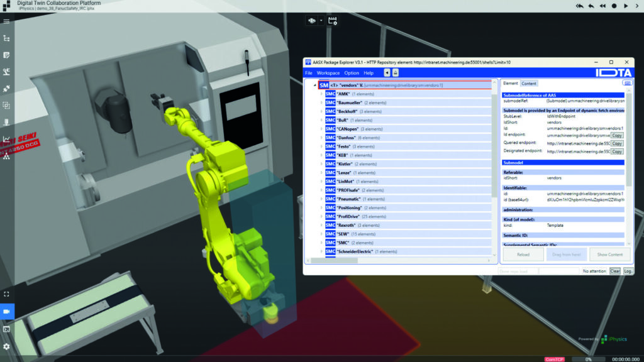
Task: Open Help menu in AASX Package Explorer
Action: coord(369,73)
